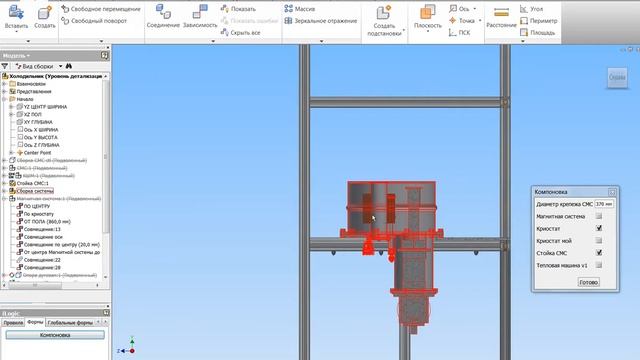Select По криостату constraint
Image resolution: width=640 pixels, height=360 pixels.
click(x=35, y=214)
